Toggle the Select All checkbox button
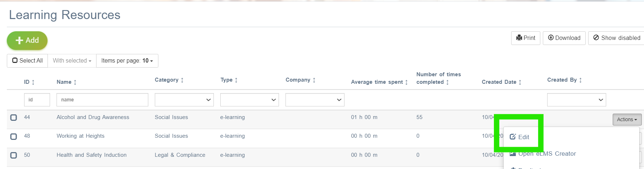Viewport: 644px width, 169px height. pos(27,61)
